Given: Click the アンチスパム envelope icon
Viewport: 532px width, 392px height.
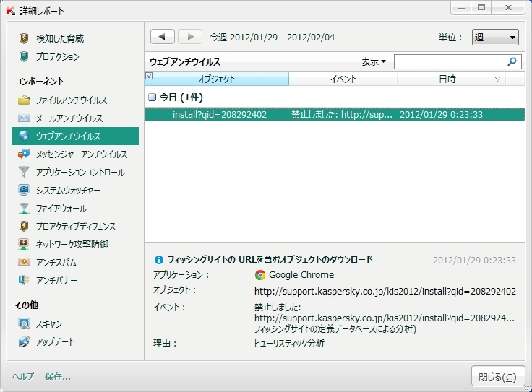Looking at the screenshot, I should 24,262.
